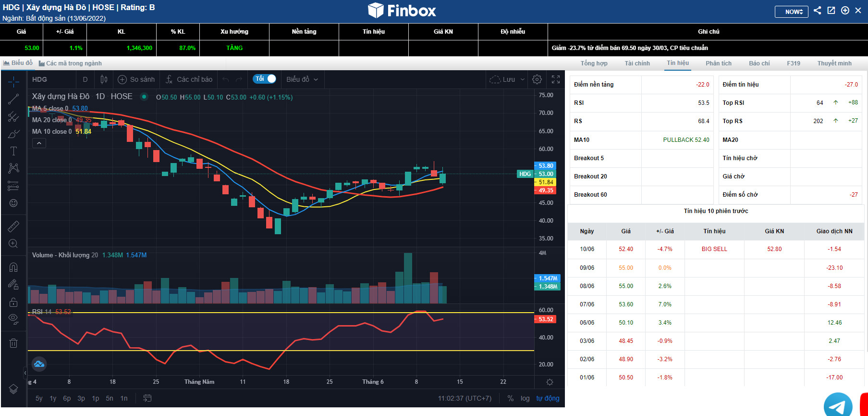868x416 pixels.
Task: Switch to the 'Tài chính' tab
Action: (x=637, y=63)
